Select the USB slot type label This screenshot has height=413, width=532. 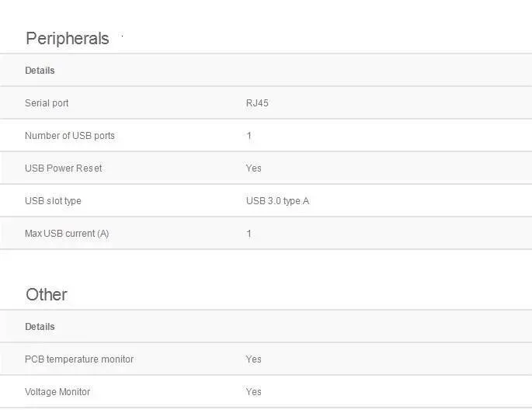click(x=53, y=201)
